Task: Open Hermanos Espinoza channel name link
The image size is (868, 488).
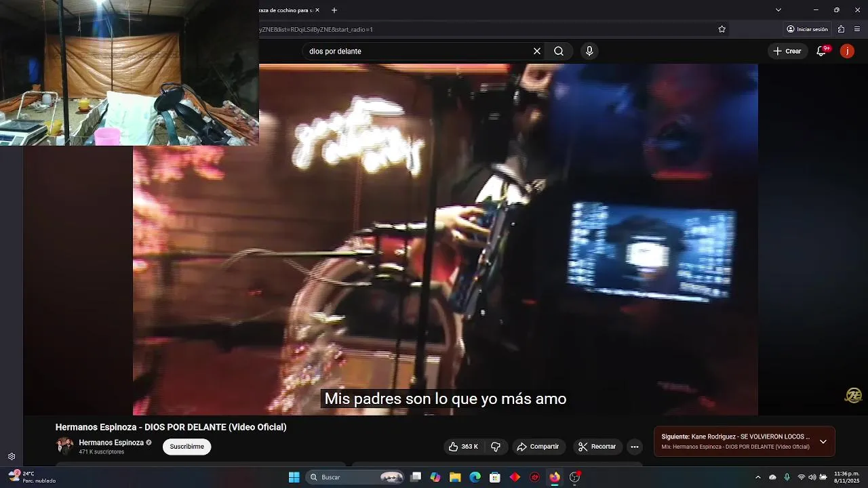Action: click(x=111, y=443)
